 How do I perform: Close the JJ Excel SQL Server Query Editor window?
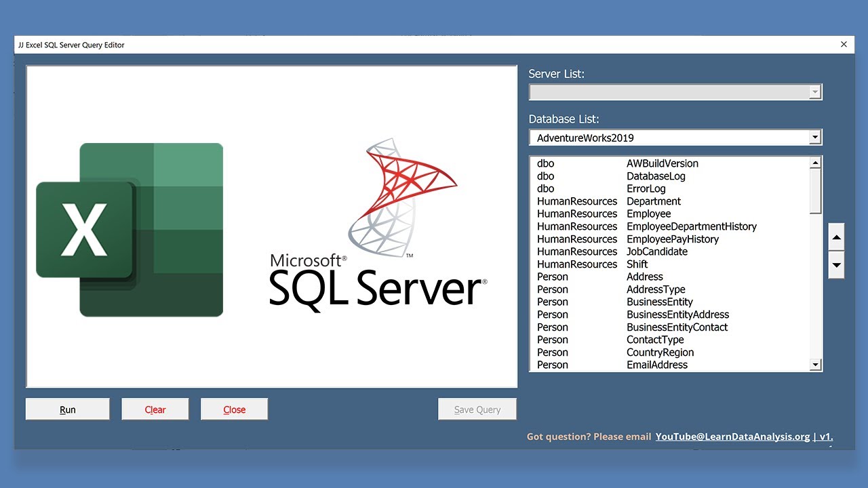pyautogui.click(x=844, y=45)
